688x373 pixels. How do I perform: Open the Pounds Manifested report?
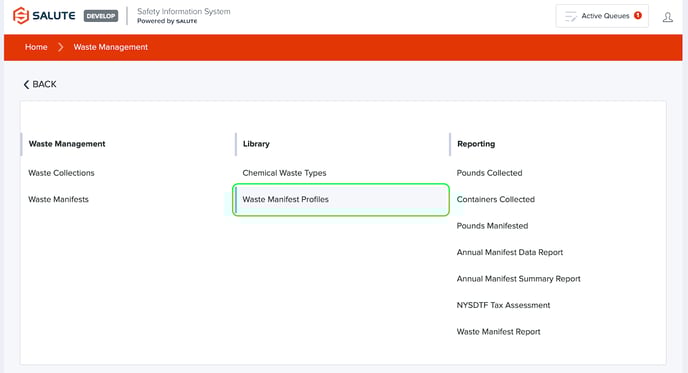(x=492, y=226)
